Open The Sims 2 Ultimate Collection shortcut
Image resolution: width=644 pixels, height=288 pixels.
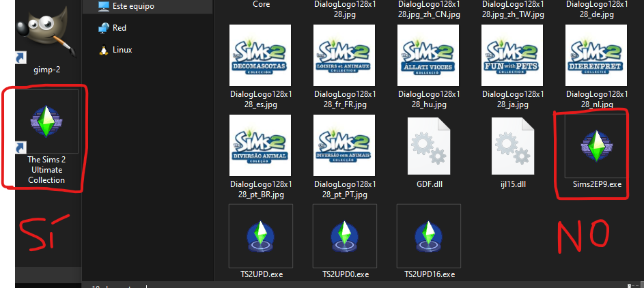46,124
